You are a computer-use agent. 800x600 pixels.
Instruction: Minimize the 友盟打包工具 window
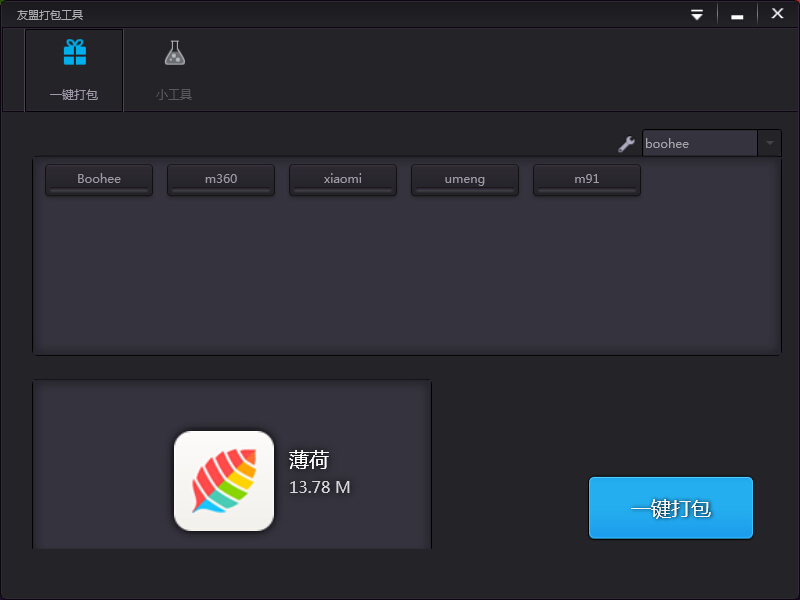(737, 14)
